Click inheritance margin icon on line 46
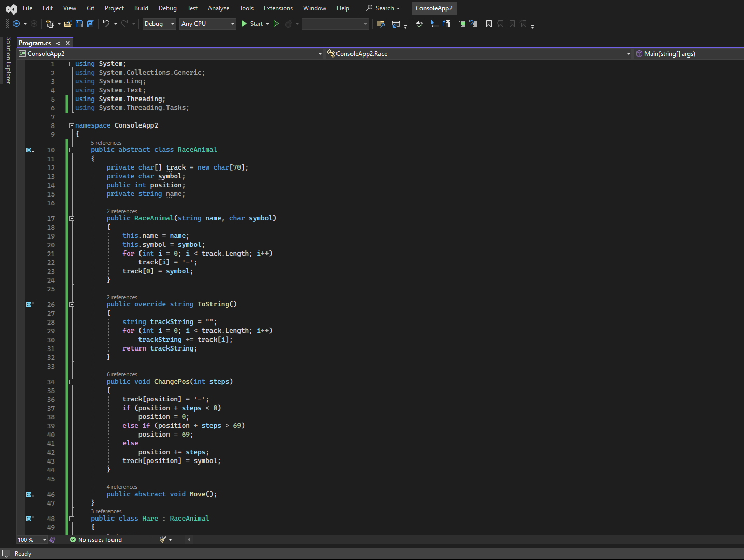Viewport: 744px width, 560px height. [x=30, y=494]
